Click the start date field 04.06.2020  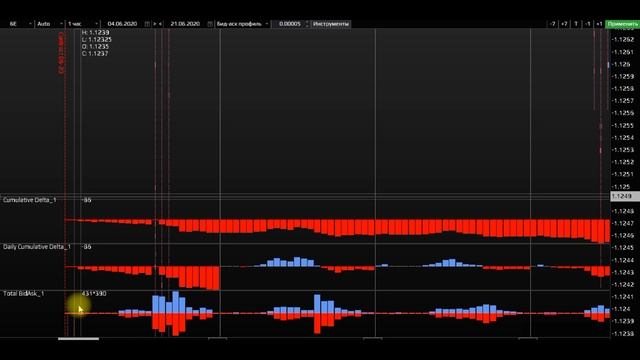click(x=122, y=24)
